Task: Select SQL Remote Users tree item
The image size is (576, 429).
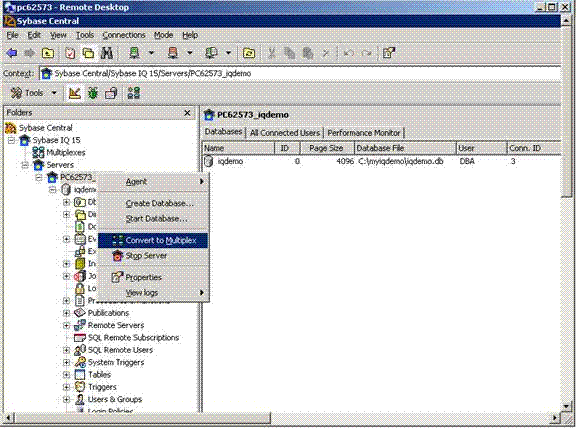Action: (x=114, y=350)
